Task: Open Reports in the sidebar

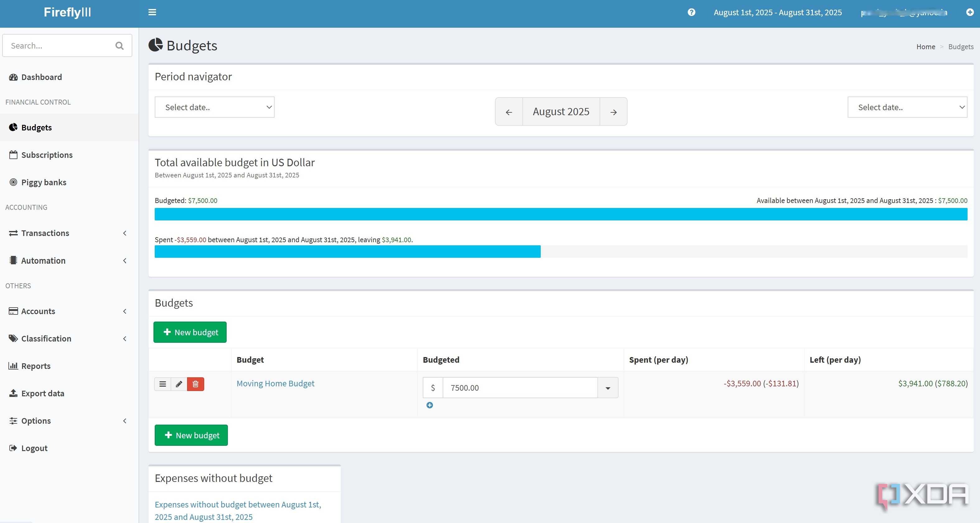Action: [69, 366]
